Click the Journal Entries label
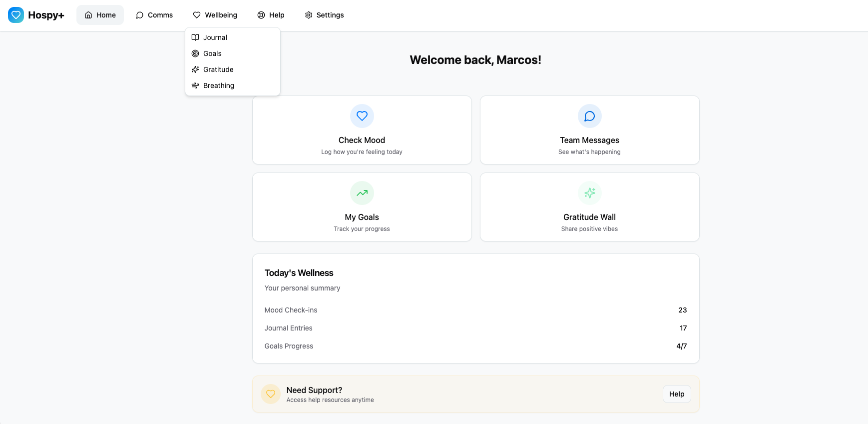868x424 pixels. [x=289, y=328]
